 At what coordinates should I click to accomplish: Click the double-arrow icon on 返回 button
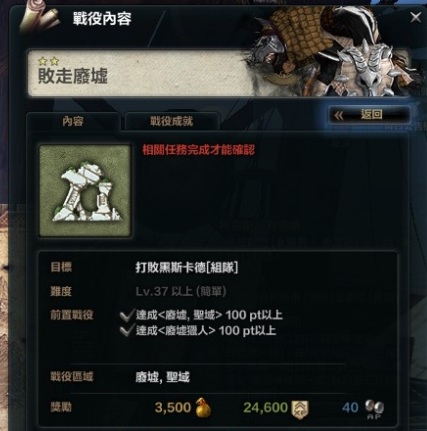pyautogui.click(x=339, y=116)
